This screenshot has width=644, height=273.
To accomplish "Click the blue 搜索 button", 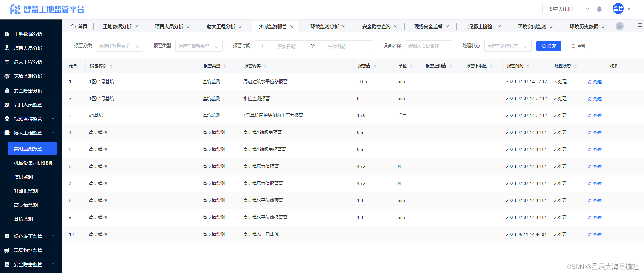I will pyautogui.click(x=548, y=46).
